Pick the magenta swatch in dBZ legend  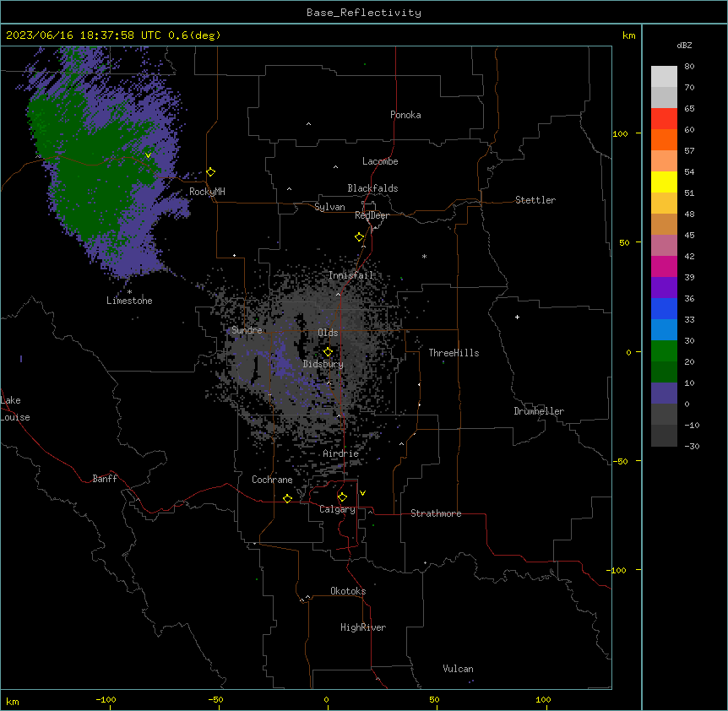664,267
